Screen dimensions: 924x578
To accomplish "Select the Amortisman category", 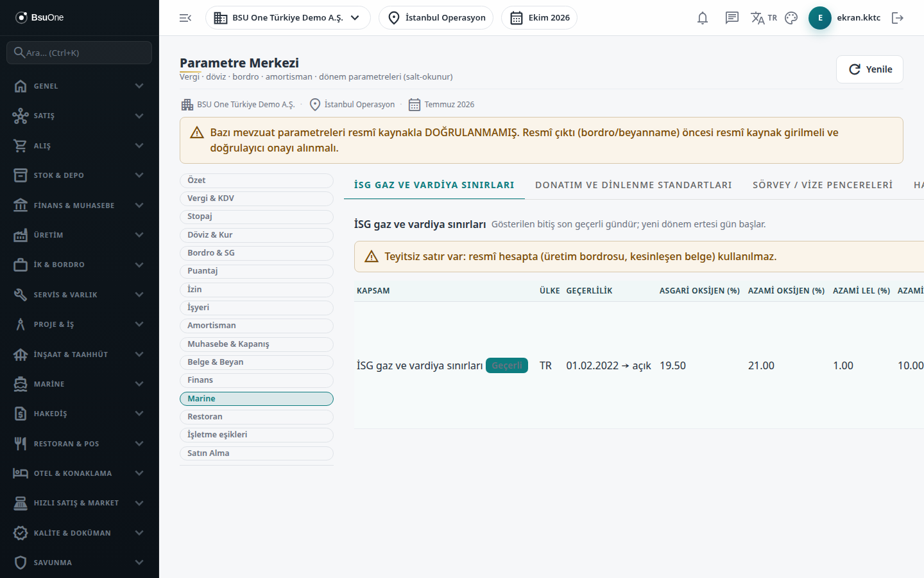I will click(257, 326).
